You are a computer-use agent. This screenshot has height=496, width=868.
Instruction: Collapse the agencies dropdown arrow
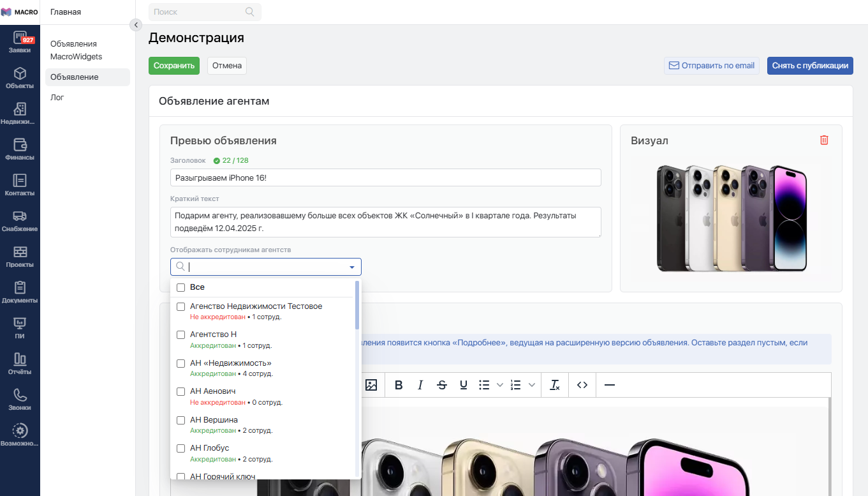pos(351,267)
